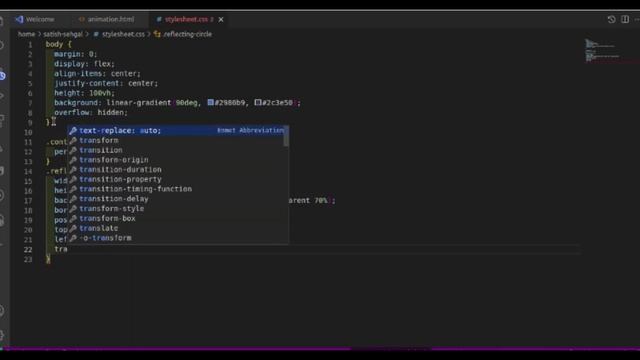Click the 'overflow: hidden;' declaration

point(91,113)
